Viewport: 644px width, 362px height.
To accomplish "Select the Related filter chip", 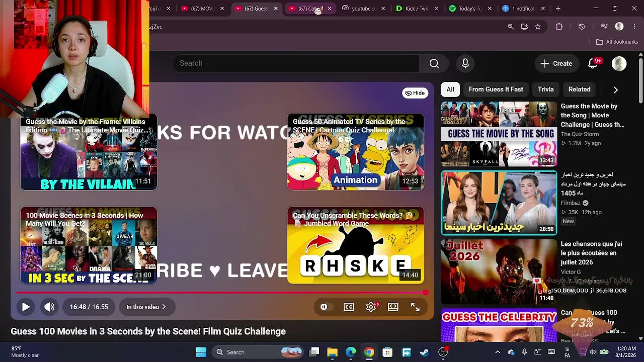I will (x=580, y=89).
